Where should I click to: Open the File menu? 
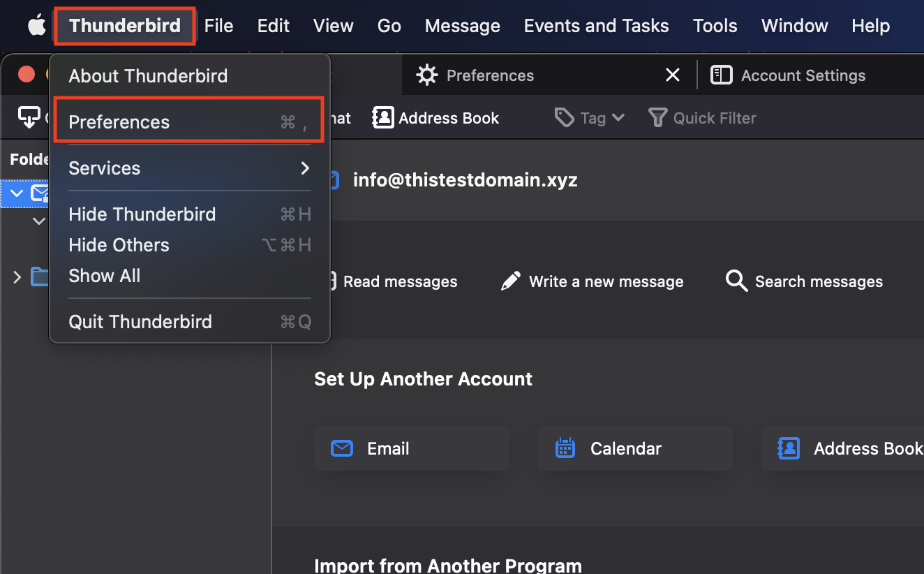click(218, 27)
